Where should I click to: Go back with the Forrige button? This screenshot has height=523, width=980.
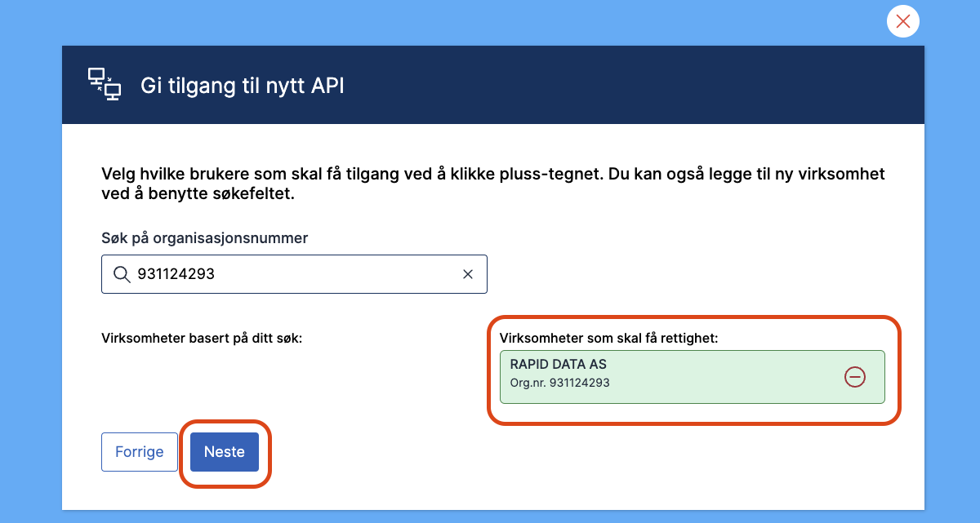[140, 452]
